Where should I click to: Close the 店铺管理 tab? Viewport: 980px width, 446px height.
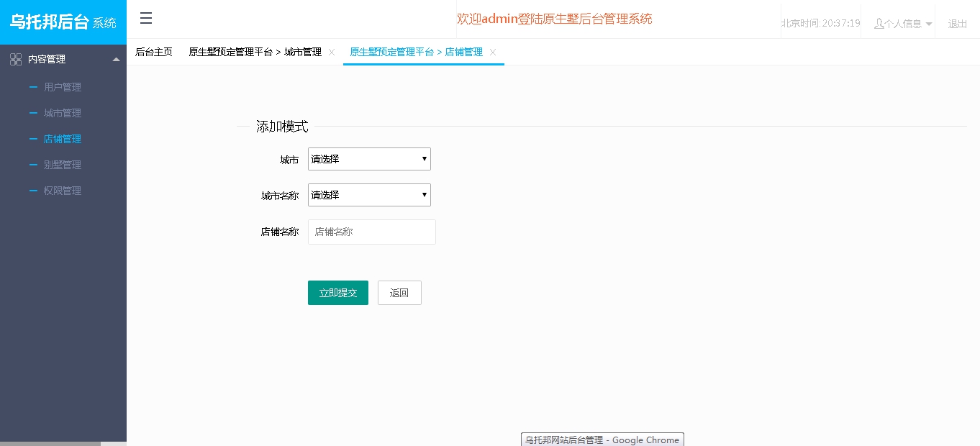click(x=493, y=53)
